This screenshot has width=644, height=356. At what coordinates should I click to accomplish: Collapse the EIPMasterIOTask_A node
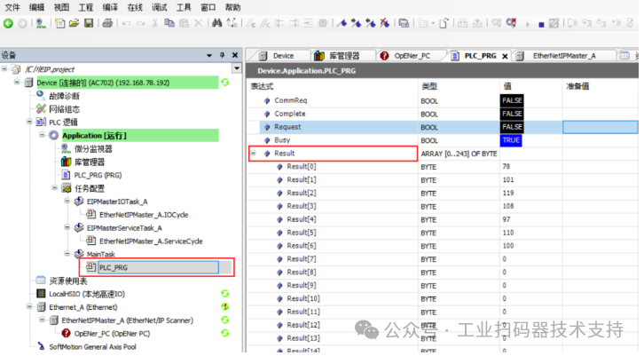coord(67,201)
